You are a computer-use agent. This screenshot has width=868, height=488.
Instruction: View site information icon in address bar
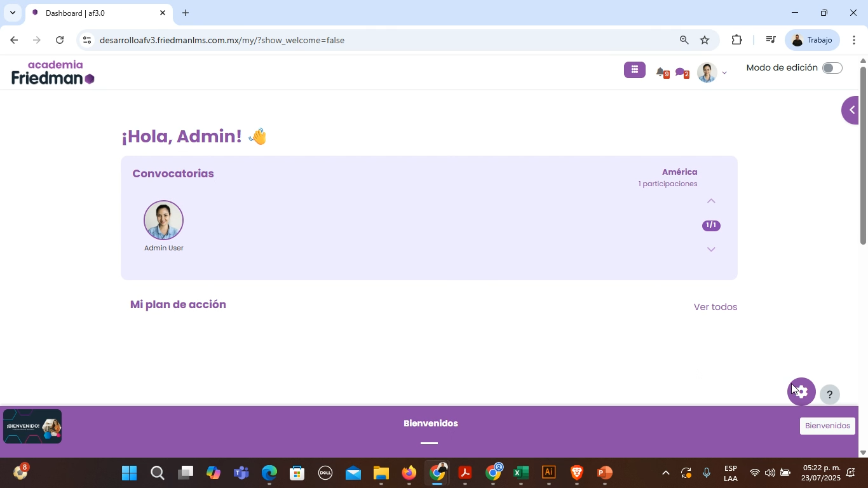87,40
